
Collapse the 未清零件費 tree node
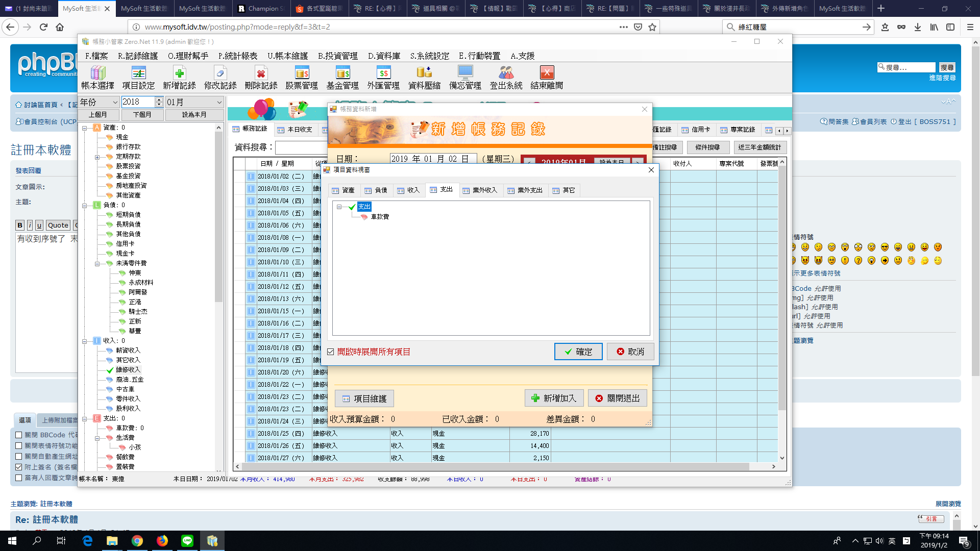click(97, 264)
